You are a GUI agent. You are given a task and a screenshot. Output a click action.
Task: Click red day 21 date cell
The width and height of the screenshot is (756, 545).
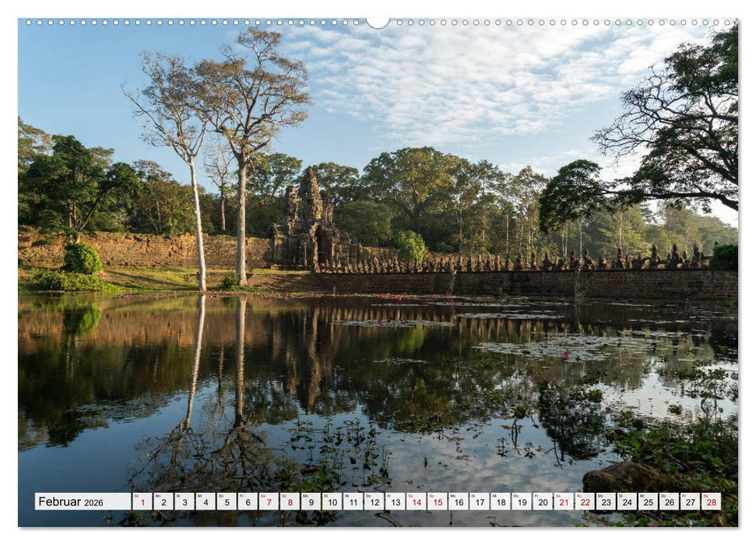coord(563,502)
